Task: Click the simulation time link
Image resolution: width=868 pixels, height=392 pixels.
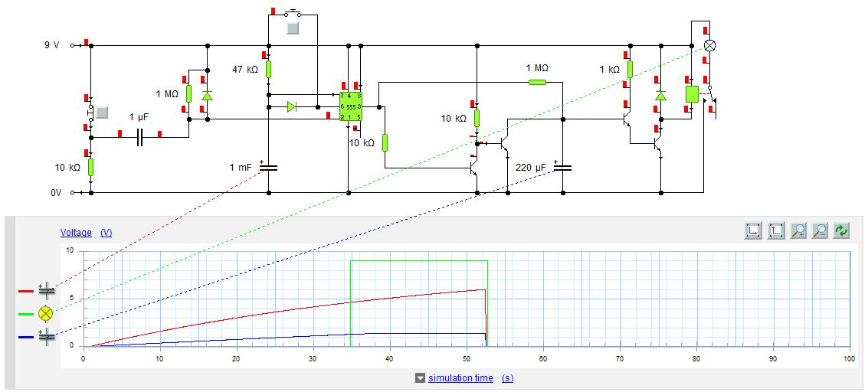Action: pyautogui.click(x=460, y=378)
